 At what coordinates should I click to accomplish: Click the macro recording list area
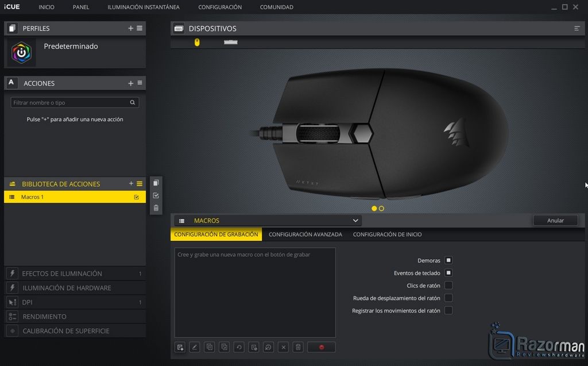(x=255, y=292)
